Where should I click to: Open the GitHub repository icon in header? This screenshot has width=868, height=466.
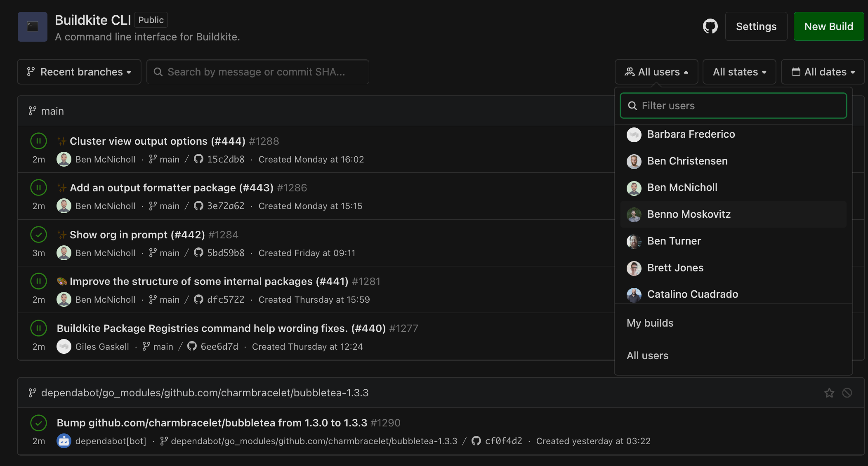[x=710, y=26]
